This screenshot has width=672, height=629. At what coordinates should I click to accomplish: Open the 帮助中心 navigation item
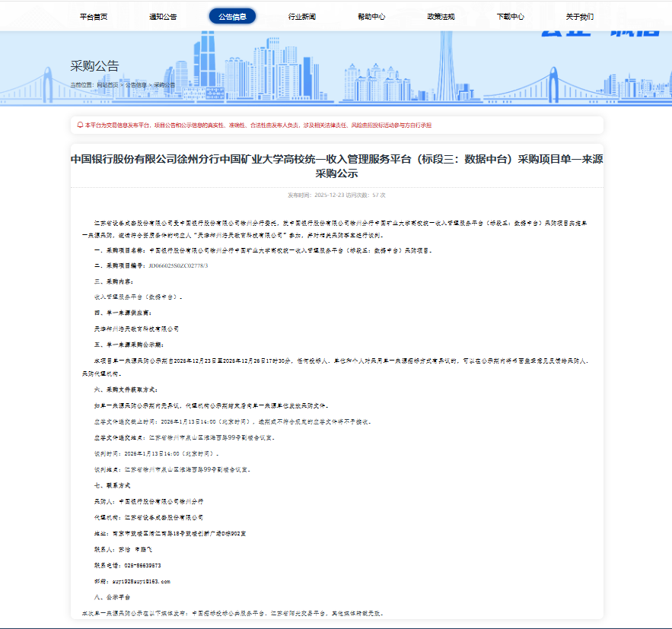click(371, 16)
